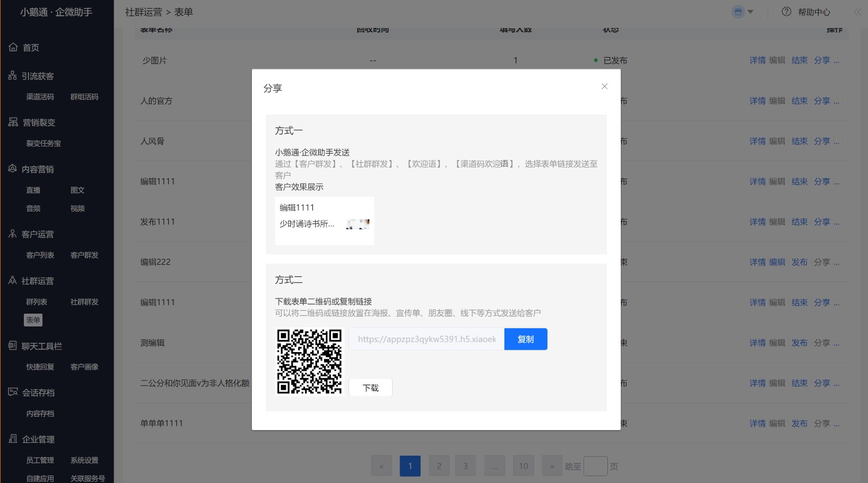Viewport: 868px width, 483px height.
Task: Click the user avatar icon in header
Action: point(738,12)
